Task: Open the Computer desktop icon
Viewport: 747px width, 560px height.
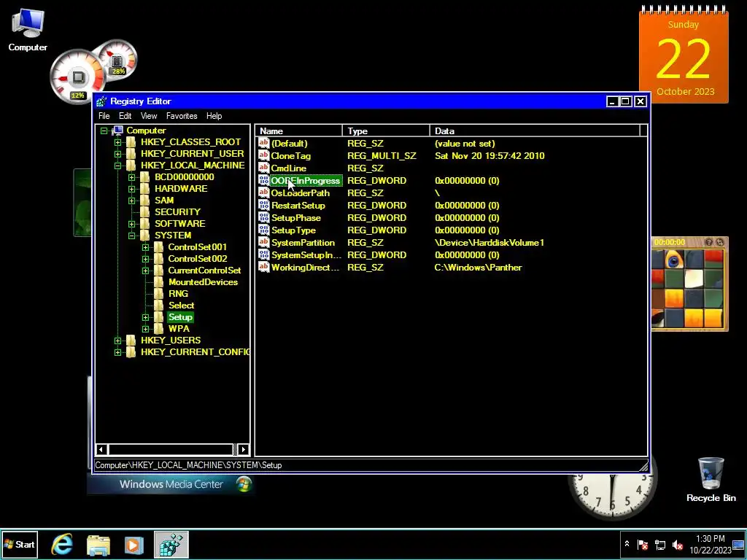Action: tap(28, 30)
